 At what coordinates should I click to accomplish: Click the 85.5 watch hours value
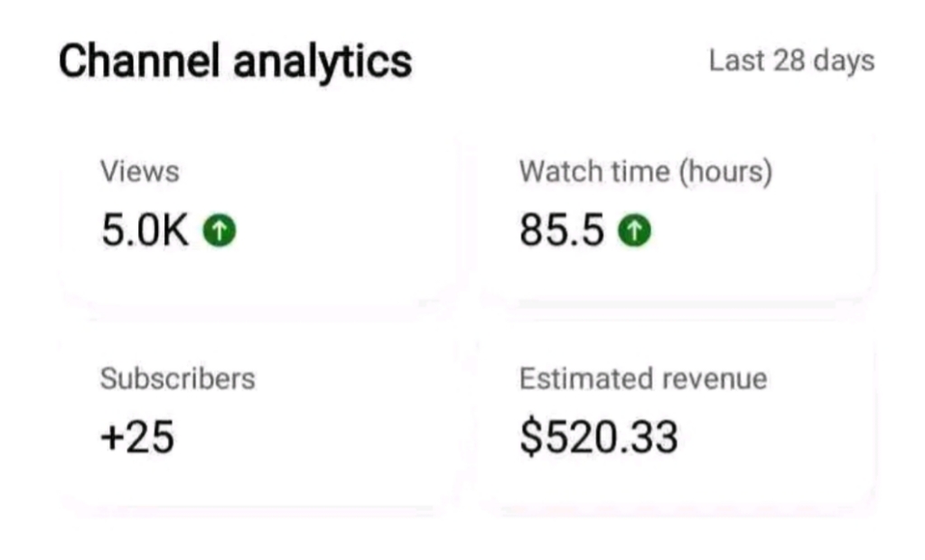click(x=561, y=232)
